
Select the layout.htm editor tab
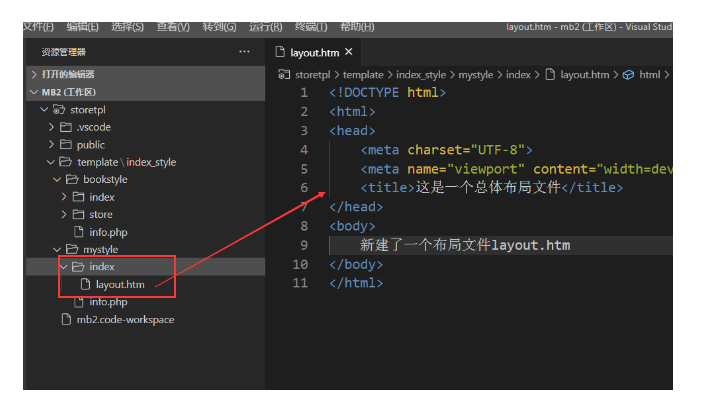tap(313, 53)
